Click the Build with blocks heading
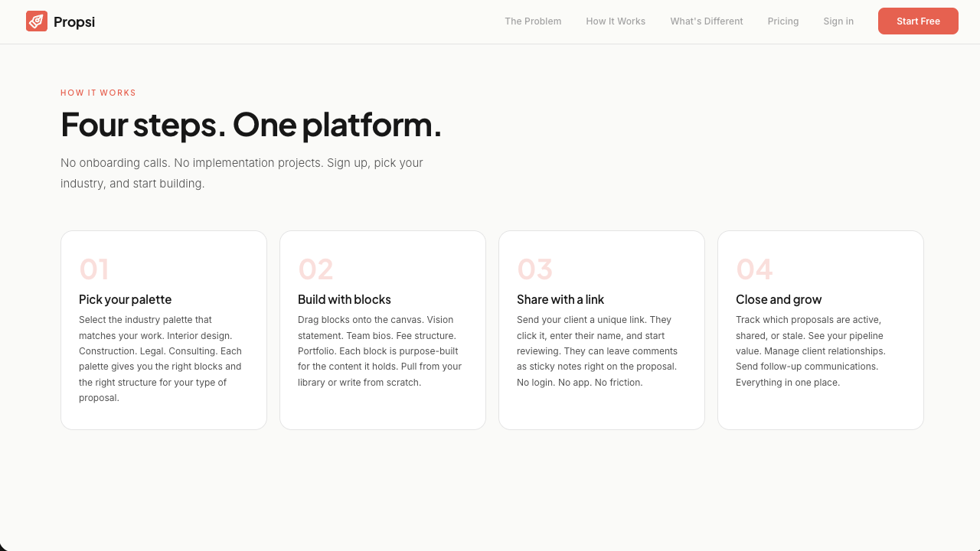The height and width of the screenshot is (551, 980). (x=345, y=299)
